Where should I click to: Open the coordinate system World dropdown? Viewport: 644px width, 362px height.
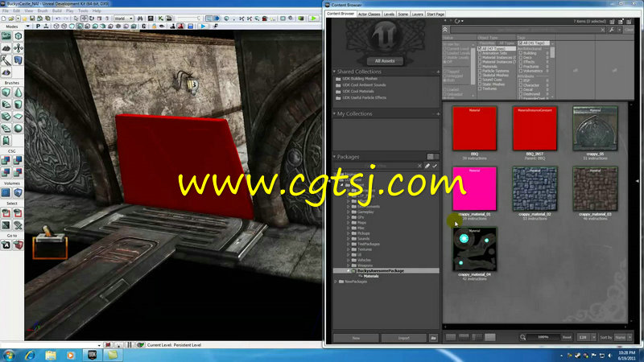(124, 19)
